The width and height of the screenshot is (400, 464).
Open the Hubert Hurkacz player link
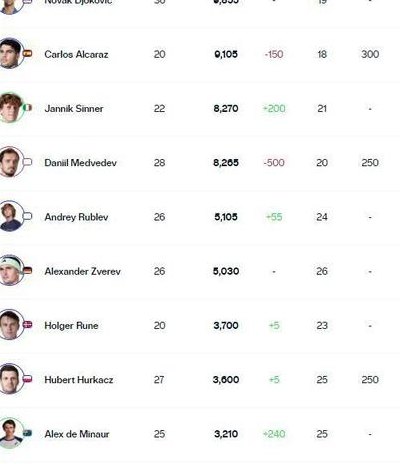tap(79, 380)
